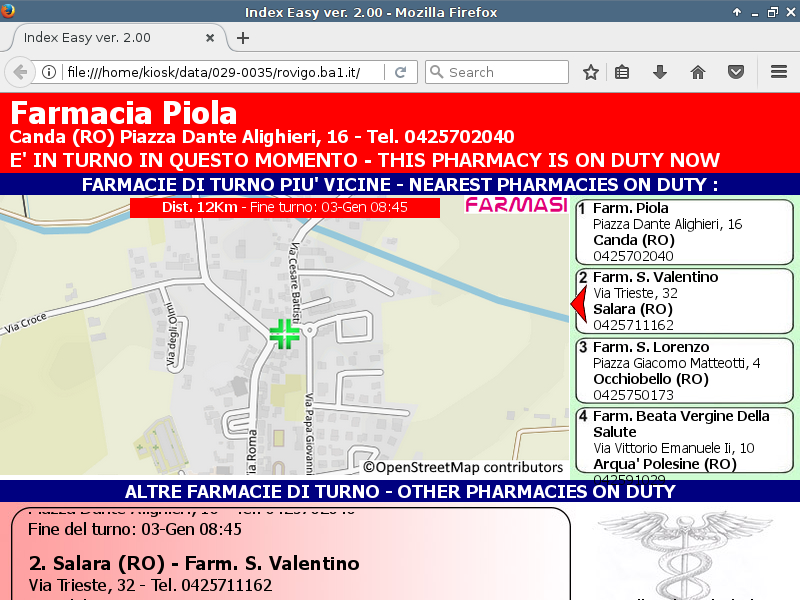Open the Pocket icon in toolbar
Image resolution: width=800 pixels, height=600 pixels.
(x=736, y=72)
